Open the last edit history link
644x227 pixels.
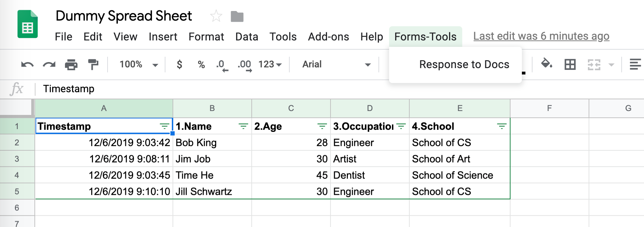tap(541, 36)
